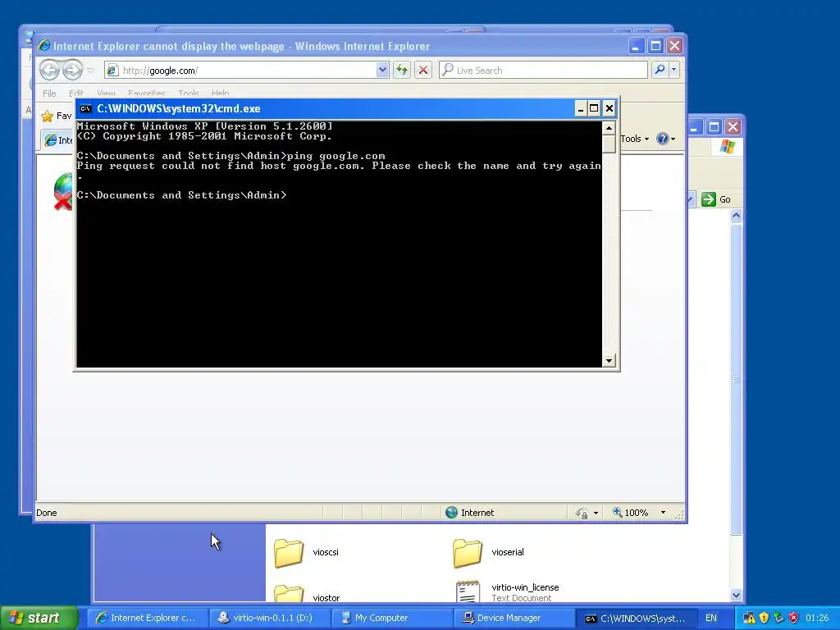Open the Tools menu in IE menu bar
The width and height of the screenshot is (840, 630).
[188, 94]
